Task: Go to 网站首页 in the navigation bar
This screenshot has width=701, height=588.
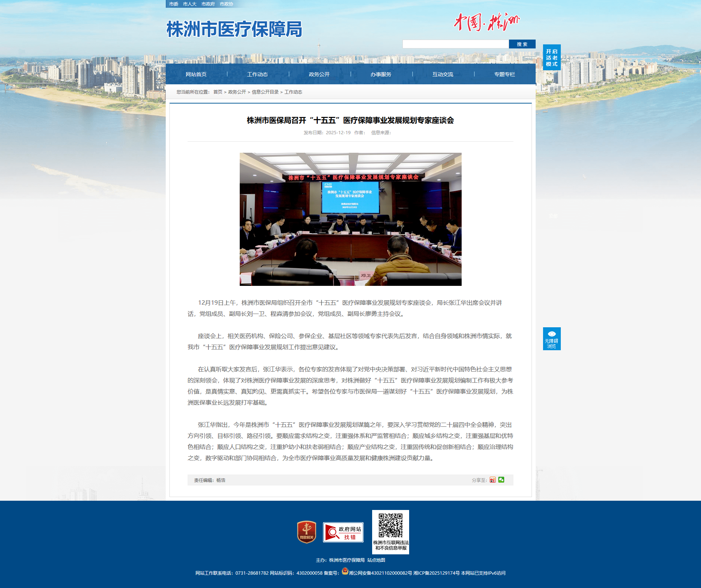Action: pyautogui.click(x=196, y=74)
